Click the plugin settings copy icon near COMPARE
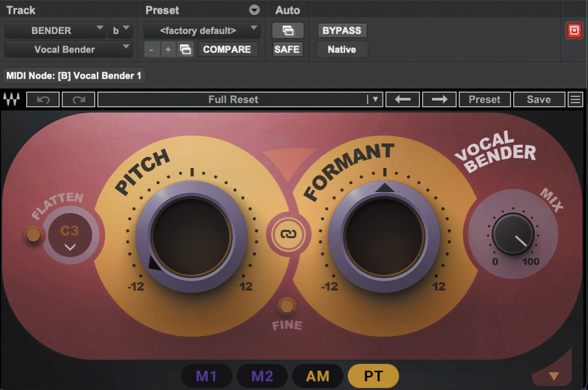588x390 pixels. click(186, 49)
